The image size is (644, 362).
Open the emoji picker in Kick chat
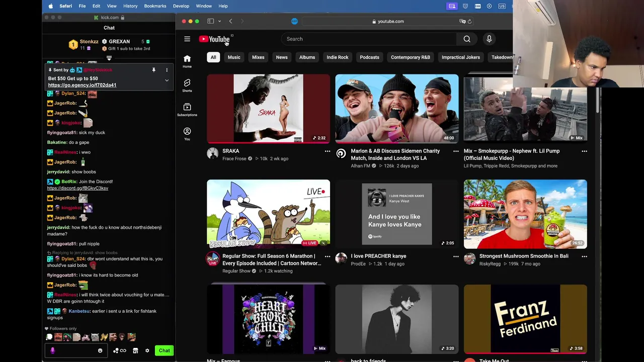[x=100, y=350]
